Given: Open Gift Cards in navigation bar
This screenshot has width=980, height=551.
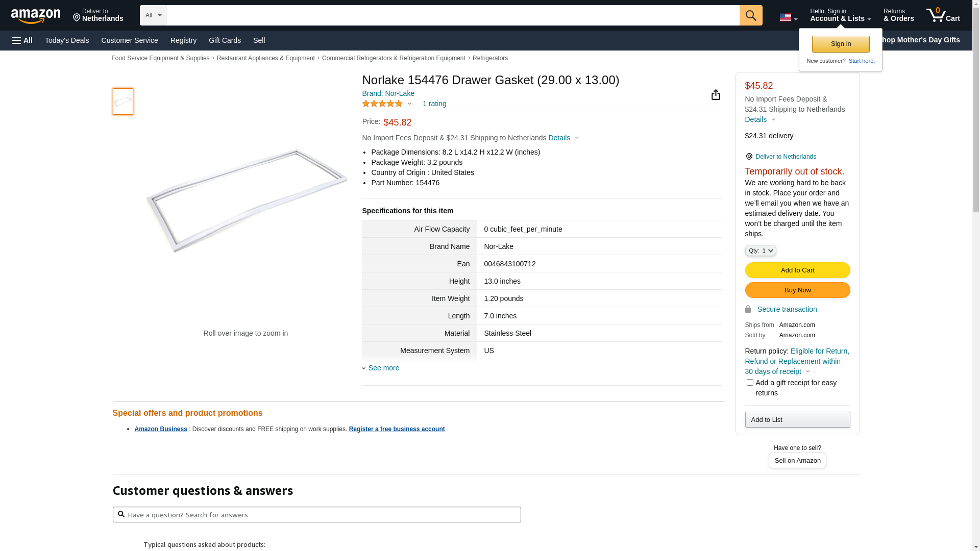Looking at the screenshot, I should [225, 40].
